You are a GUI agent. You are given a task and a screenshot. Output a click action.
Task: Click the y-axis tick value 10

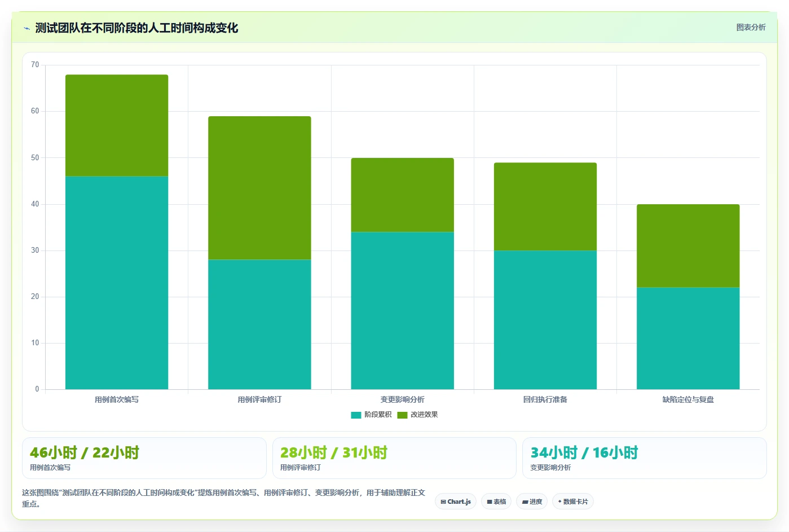35,343
